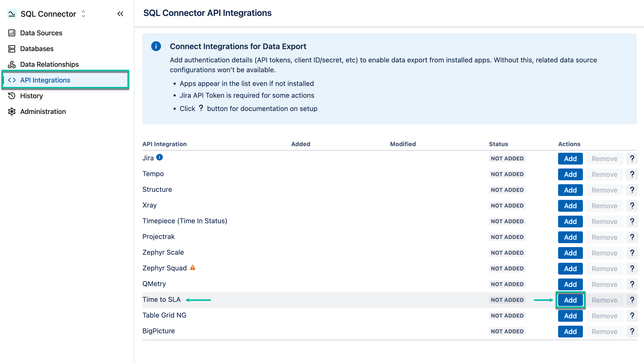Sort by the API Integration column header
Screen dimensions: 644x363
pyautogui.click(x=164, y=144)
